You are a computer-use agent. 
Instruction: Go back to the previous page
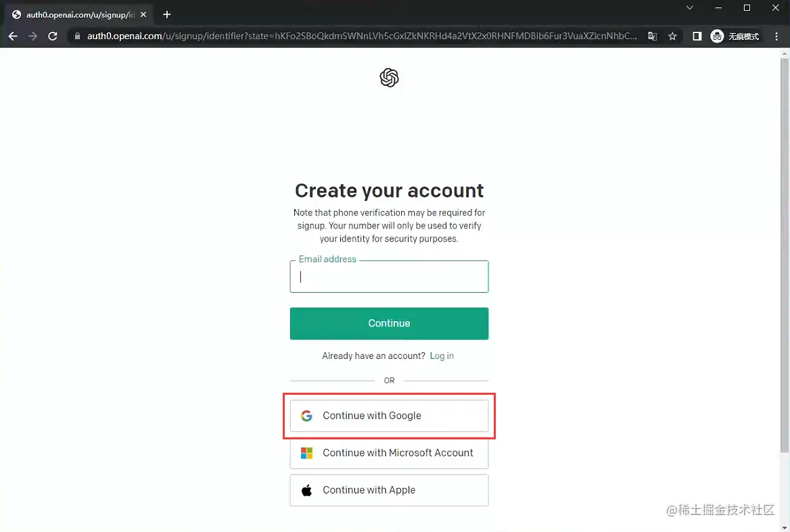click(13, 37)
